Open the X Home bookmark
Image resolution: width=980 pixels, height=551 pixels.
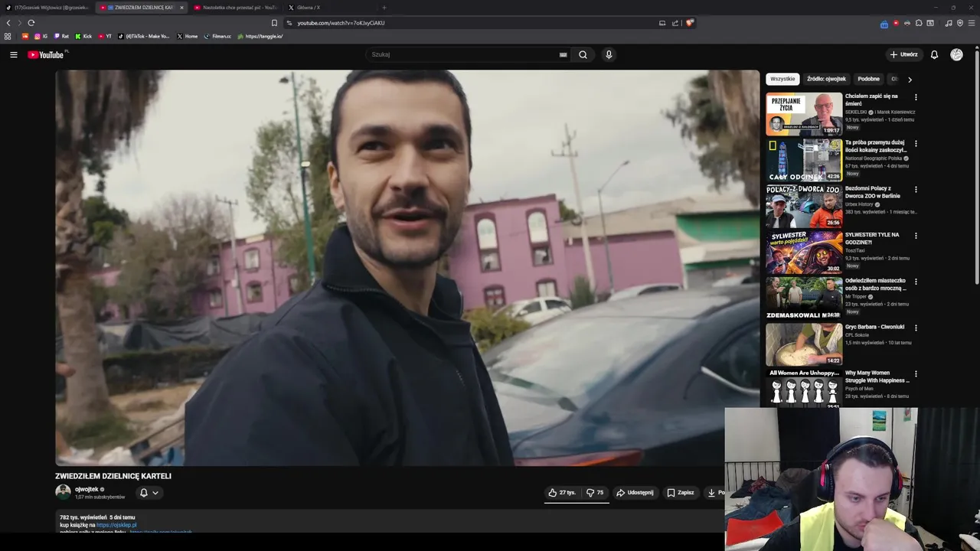click(188, 36)
